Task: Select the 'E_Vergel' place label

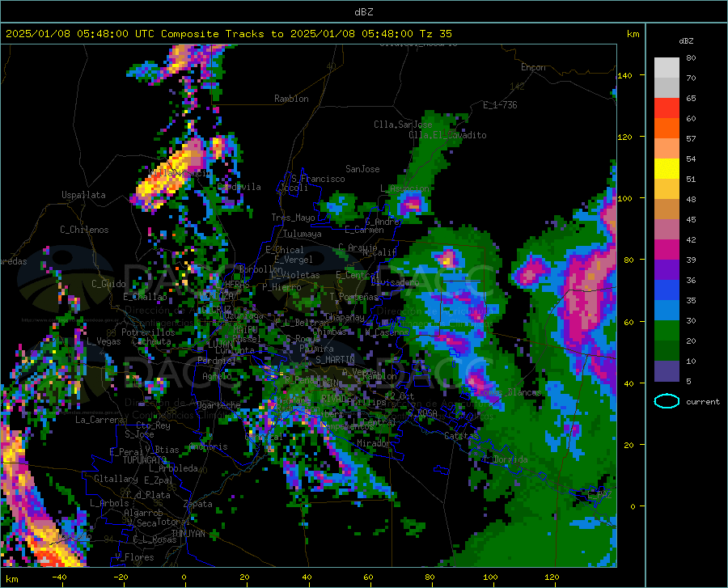Action: [293, 260]
